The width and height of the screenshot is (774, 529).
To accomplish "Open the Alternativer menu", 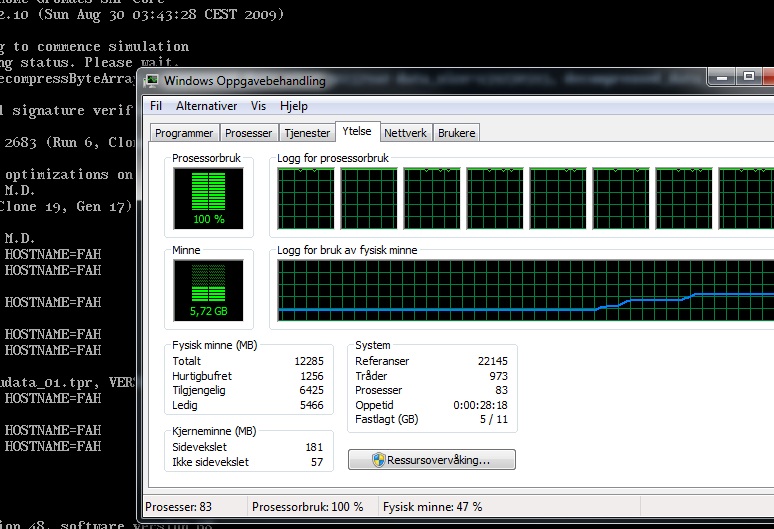I will (x=206, y=106).
